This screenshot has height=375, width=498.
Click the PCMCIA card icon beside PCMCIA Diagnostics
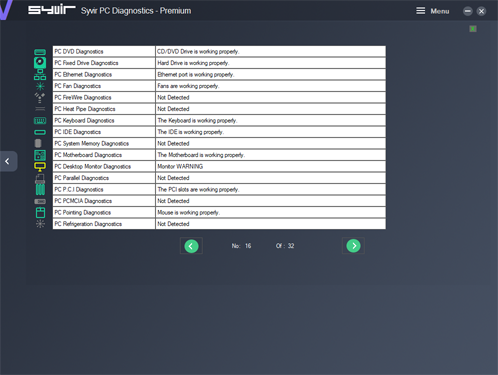40,201
